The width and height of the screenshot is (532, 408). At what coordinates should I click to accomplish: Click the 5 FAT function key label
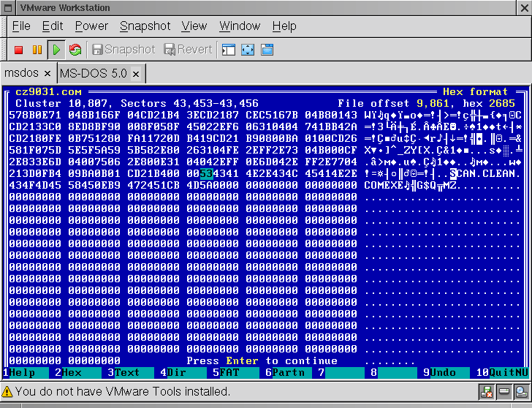[x=235, y=373]
